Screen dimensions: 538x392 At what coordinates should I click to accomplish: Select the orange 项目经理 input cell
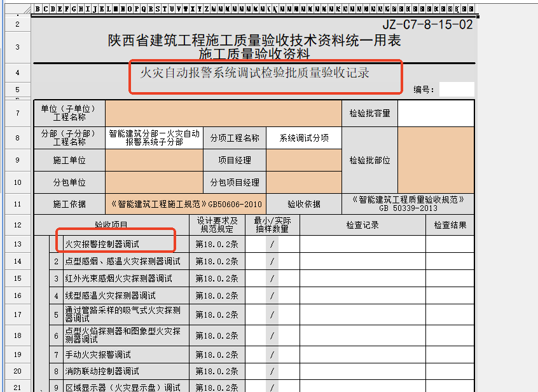pos(303,160)
